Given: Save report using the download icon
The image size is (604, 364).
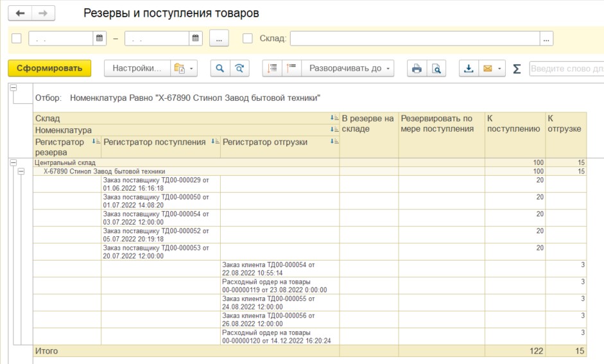Looking at the screenshot, I should 469,68.
